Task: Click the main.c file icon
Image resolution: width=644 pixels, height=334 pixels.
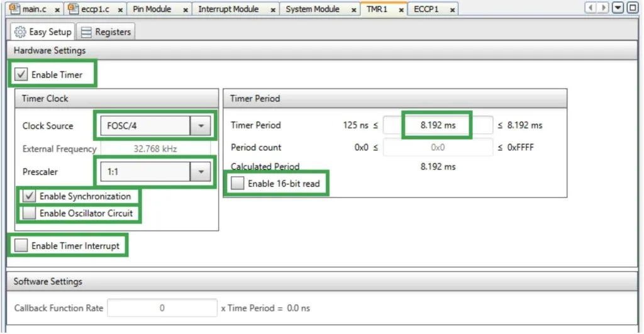Action: (x=14, y=8)
